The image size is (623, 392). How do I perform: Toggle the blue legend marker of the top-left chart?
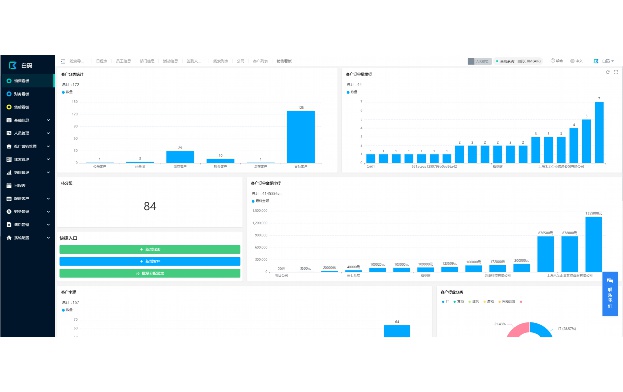pos(63,92)
